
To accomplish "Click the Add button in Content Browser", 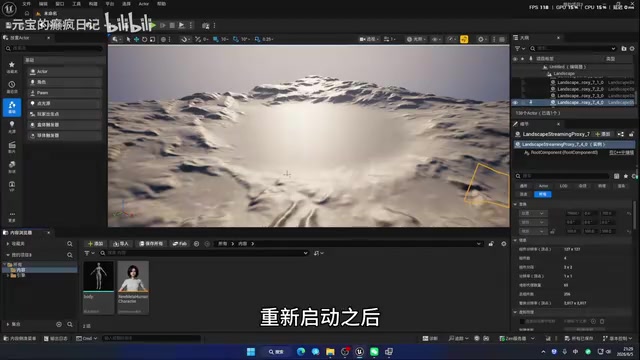I will pos(96,244).
